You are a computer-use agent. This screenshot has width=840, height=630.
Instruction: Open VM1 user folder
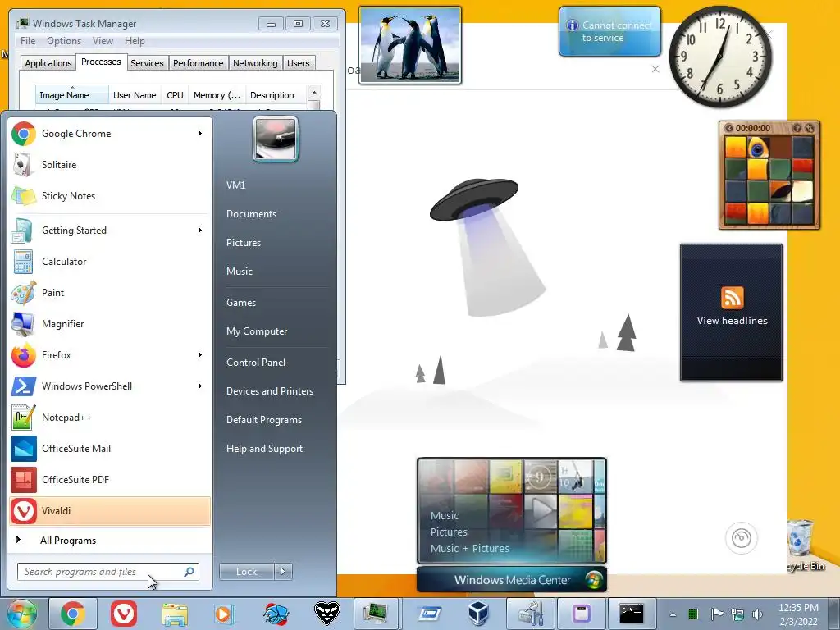pyautogui.click(x=235, y=185)
